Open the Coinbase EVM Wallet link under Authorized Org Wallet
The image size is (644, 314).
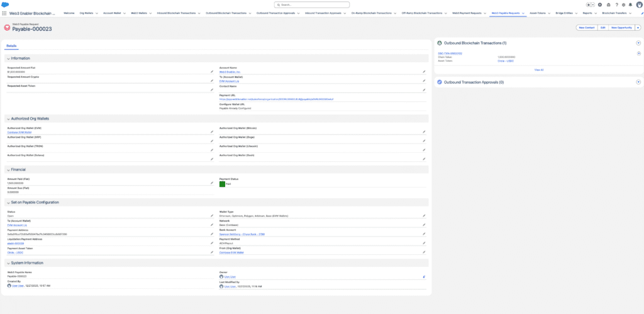(x=18, y=132)
